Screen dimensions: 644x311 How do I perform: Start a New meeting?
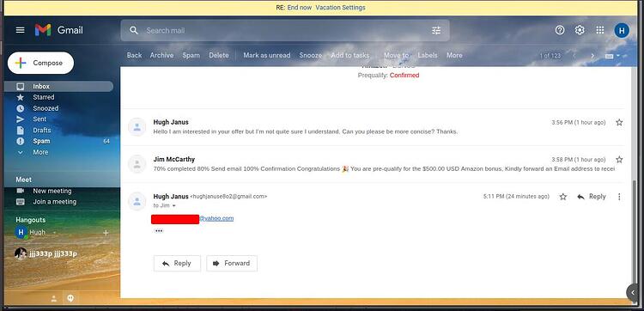pos(52,191)
